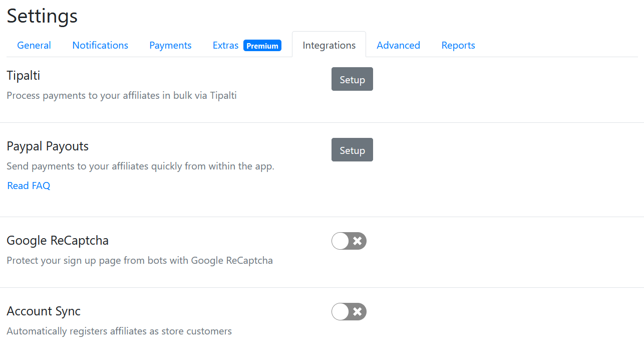This screenshot has height=355, width=644.
Task: Enable the Google ReCaptcha toggle
Action: (x=349, y=241)
